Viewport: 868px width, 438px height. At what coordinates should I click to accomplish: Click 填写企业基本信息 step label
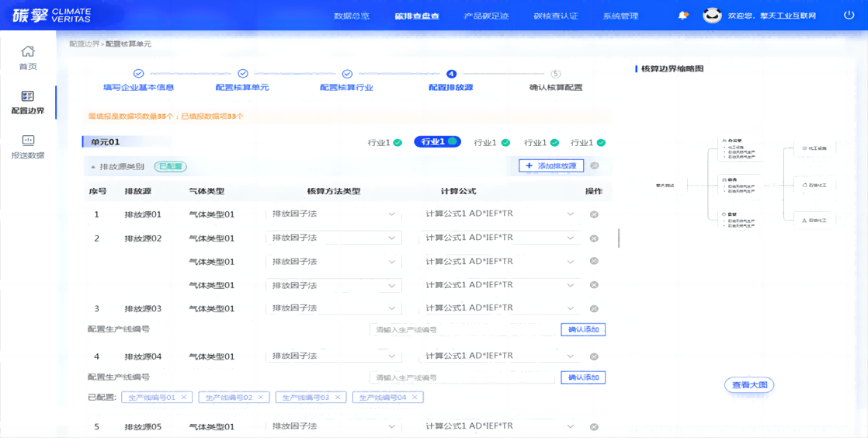[x=138, y=87]
